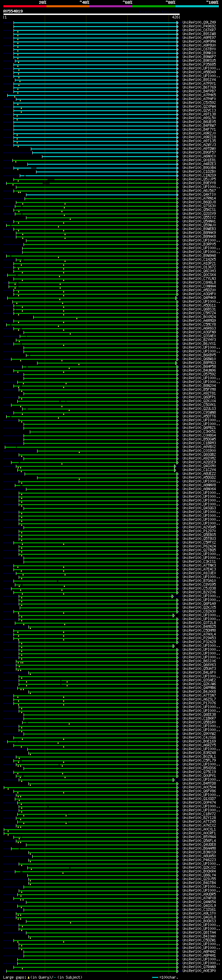Select hit UniRef100_A5BD49

pyautogui.click(x=199, y=72)
